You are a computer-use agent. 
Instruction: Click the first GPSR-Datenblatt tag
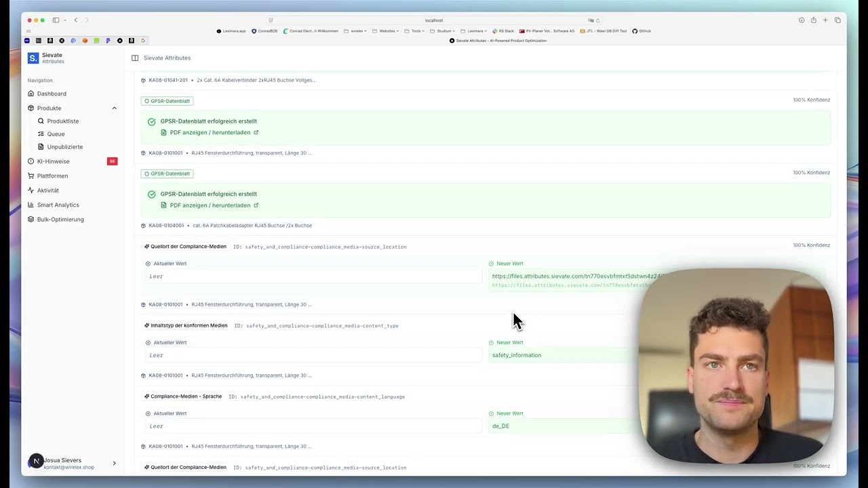pos(167,101)
